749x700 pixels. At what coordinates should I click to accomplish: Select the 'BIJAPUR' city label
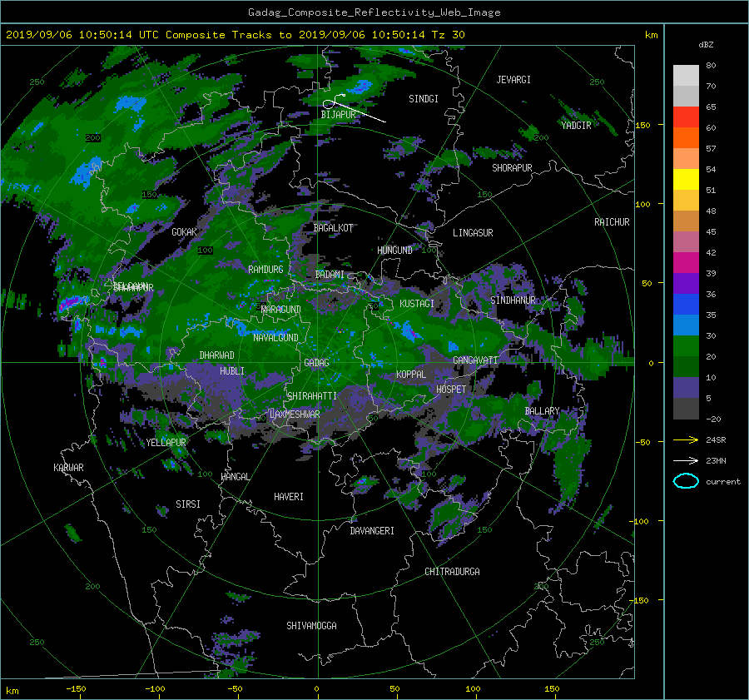(338, 115)
